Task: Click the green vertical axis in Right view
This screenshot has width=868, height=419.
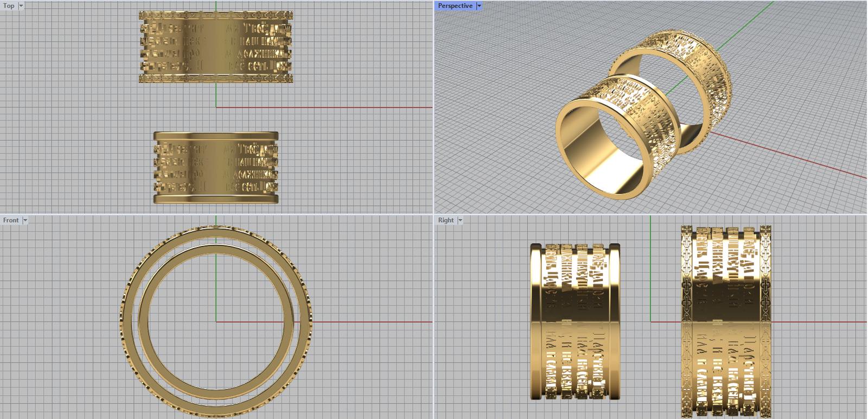Action: pyautogui.click(x=650, y=271)
